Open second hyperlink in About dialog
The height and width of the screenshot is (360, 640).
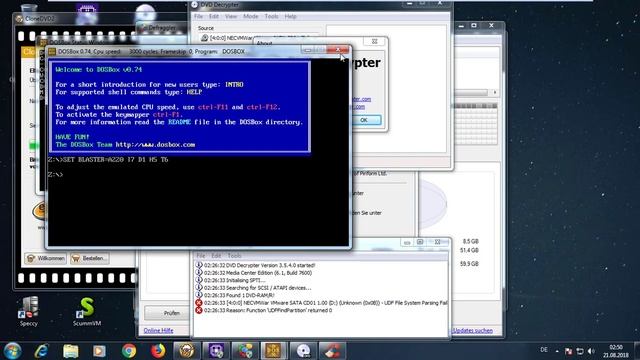coord(358,107)
